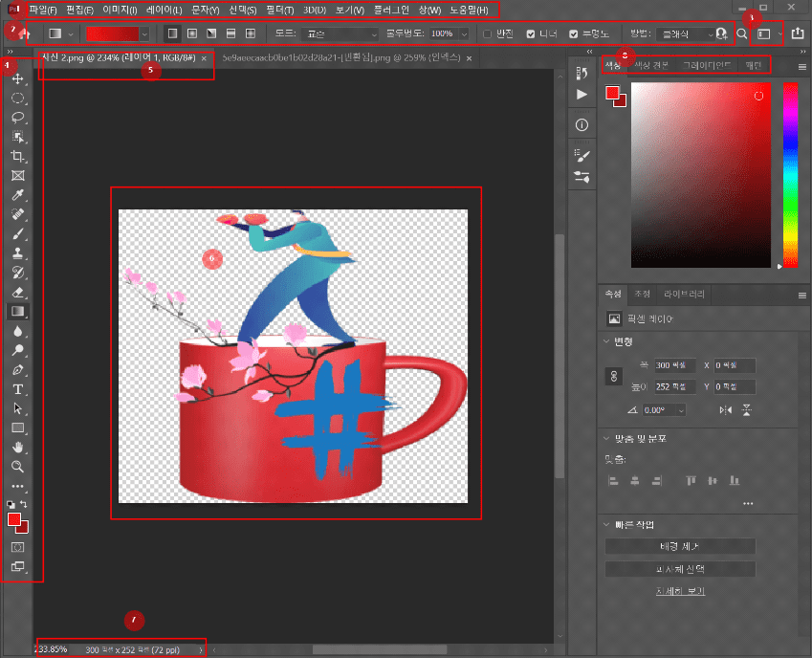Click the search magnifier in options bar

point(742,33)
